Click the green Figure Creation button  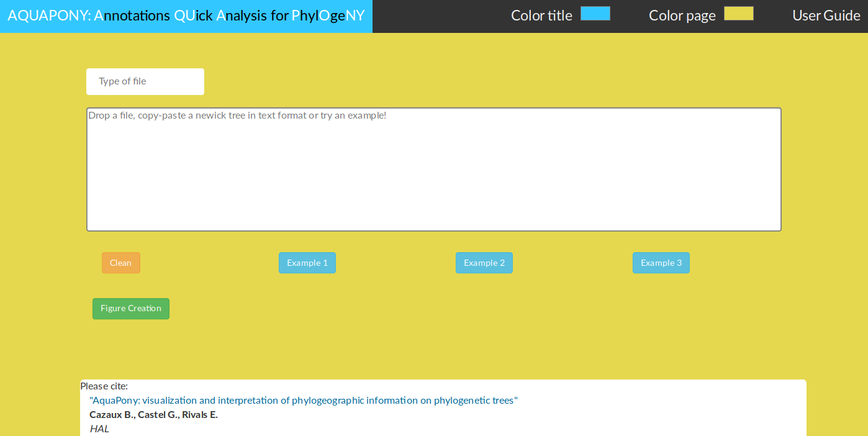130,309
